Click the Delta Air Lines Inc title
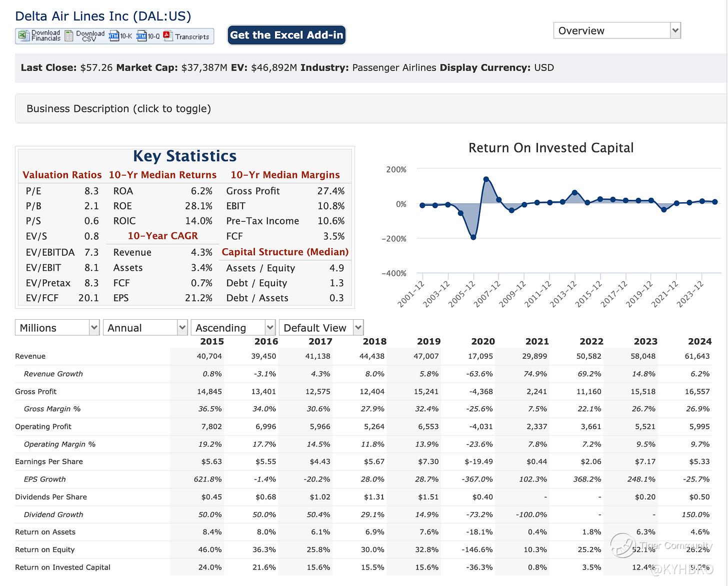This screenshot has width=728, height=586. click(x=103, y=16)
